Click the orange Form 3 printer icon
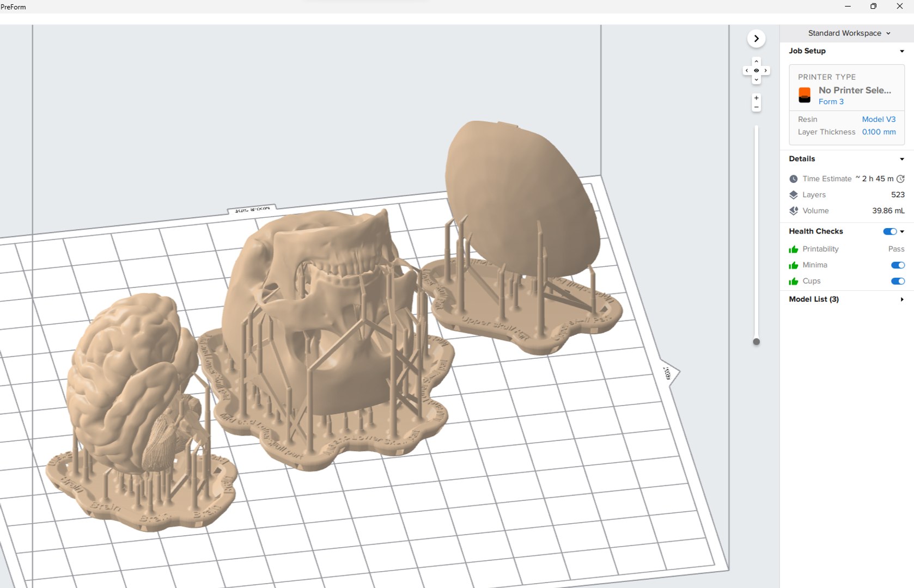 805,95
